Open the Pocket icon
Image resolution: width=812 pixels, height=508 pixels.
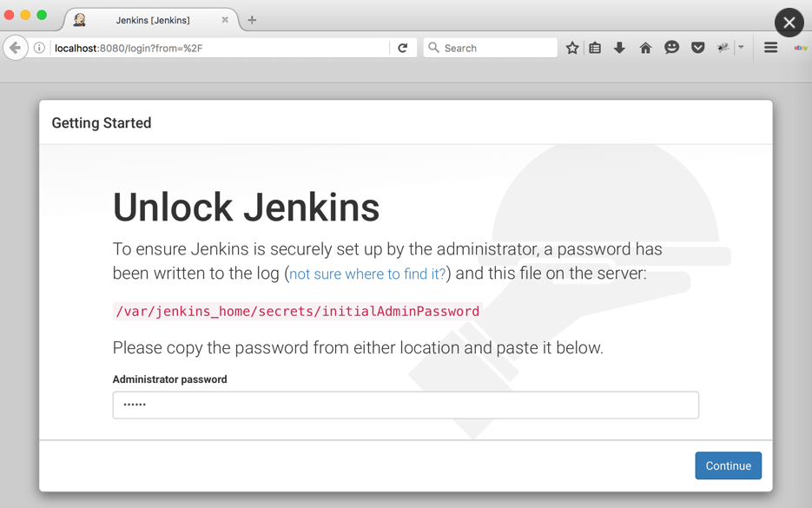(697, 48)
